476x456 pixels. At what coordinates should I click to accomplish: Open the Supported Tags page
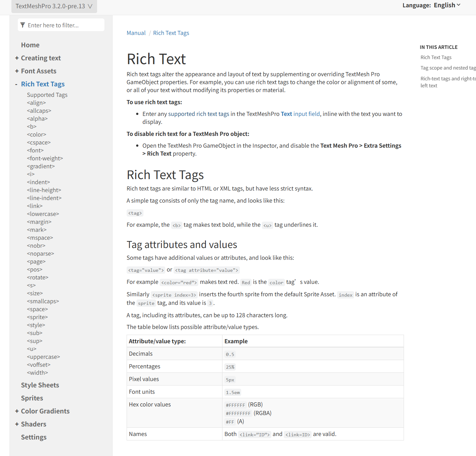coord(47,95)
